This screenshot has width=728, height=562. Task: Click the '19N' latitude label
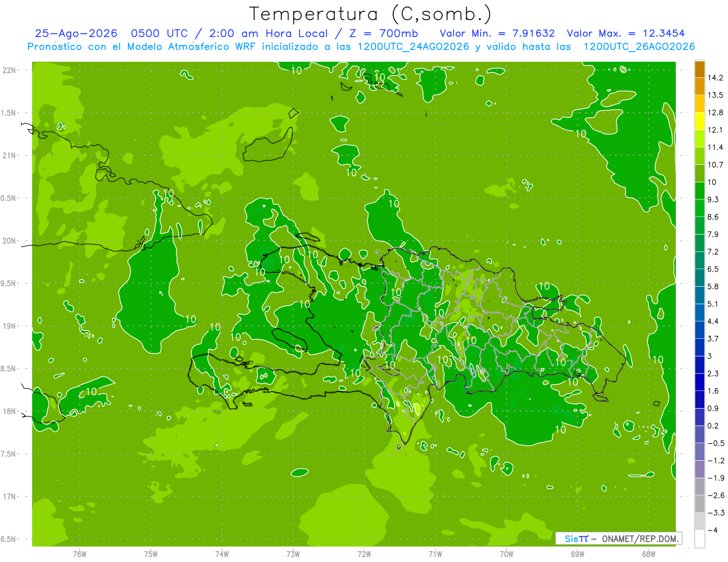point(8,326)
